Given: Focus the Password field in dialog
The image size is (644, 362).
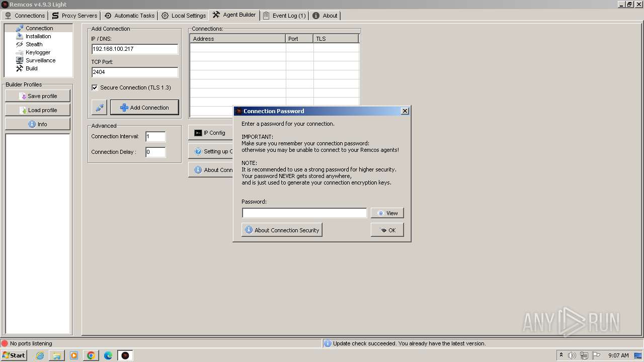Looking at the screenshot, I should tap(304, 213).
